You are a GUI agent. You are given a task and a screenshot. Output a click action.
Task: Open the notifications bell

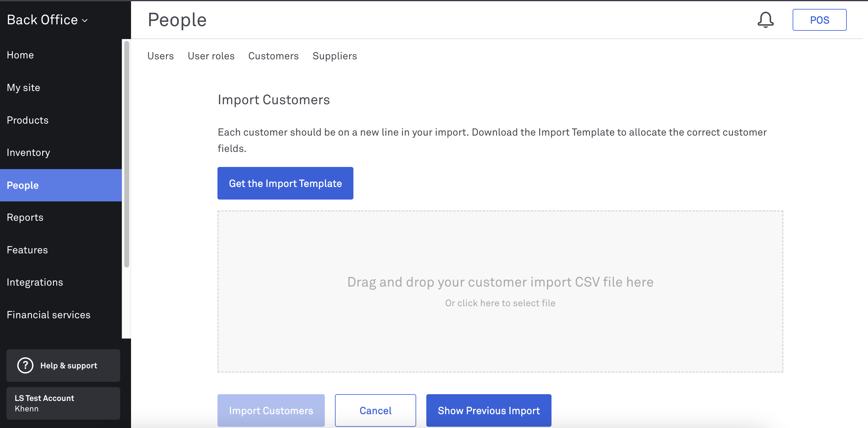766,20
